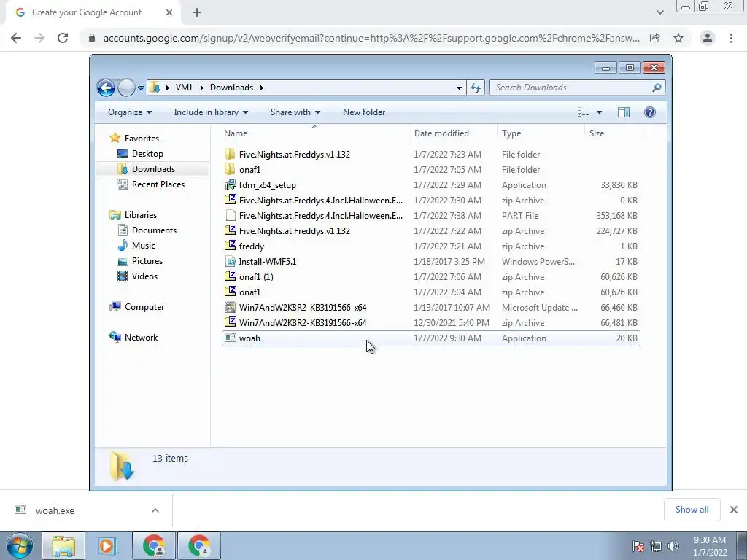Screen dimensions: 747x560
Task: Sort by the Name column header
Action: (314, 133)
